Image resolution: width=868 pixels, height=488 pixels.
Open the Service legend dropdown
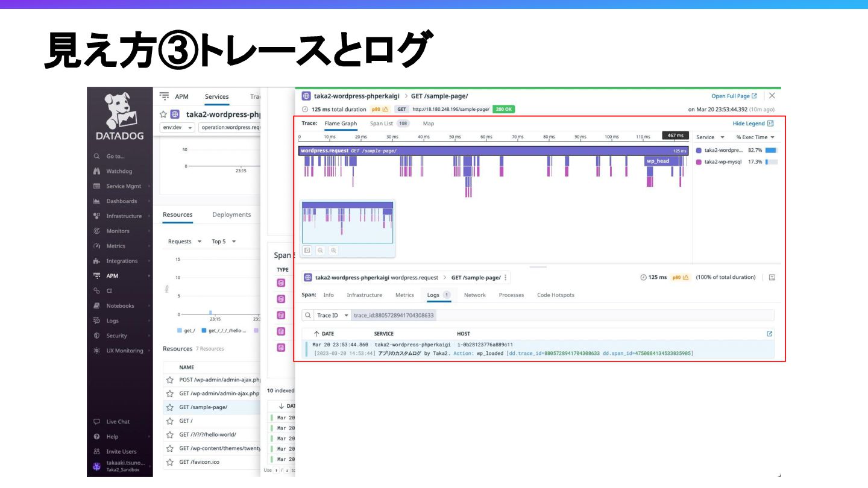tap(710, 137)
